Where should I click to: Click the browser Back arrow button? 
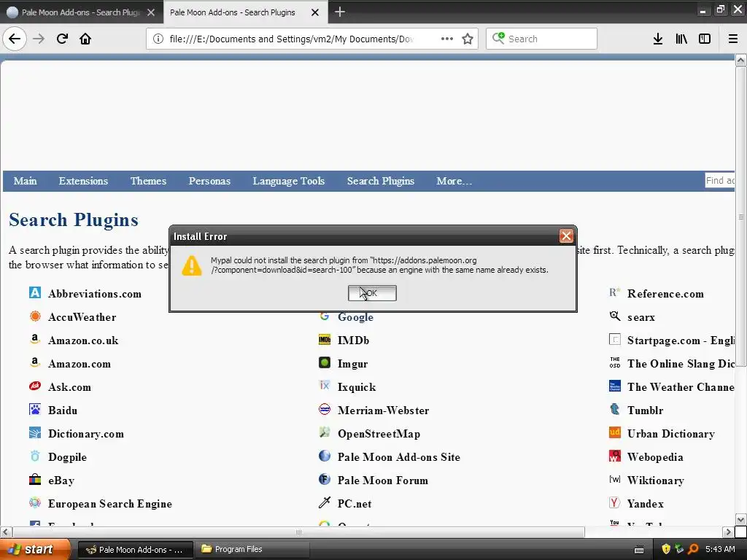[15, 39]
